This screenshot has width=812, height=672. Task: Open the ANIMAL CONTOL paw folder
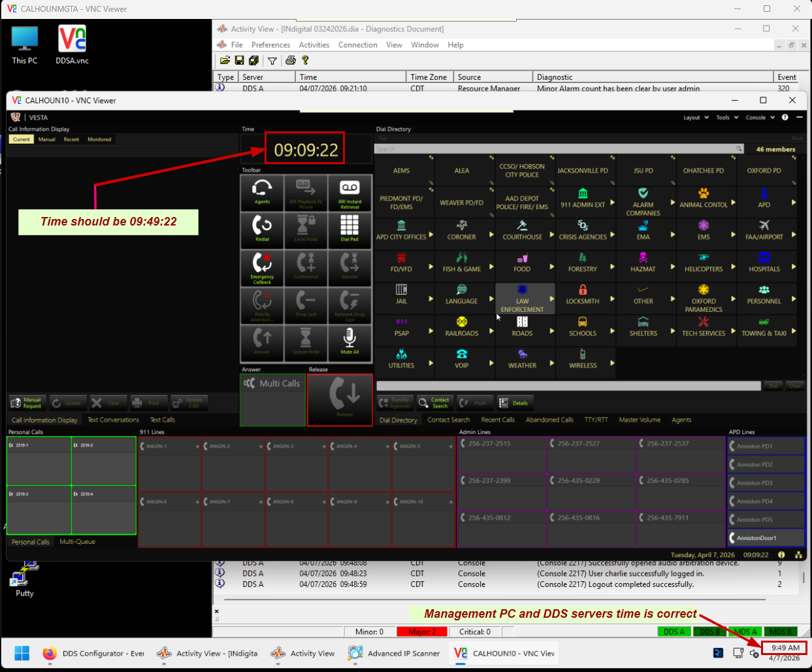coord(704,198)
